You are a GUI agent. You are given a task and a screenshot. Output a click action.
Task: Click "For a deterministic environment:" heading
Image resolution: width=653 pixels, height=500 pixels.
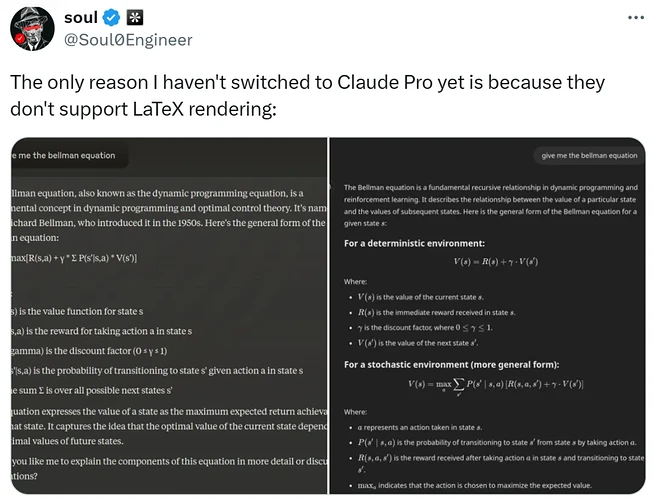coord(413,243)
